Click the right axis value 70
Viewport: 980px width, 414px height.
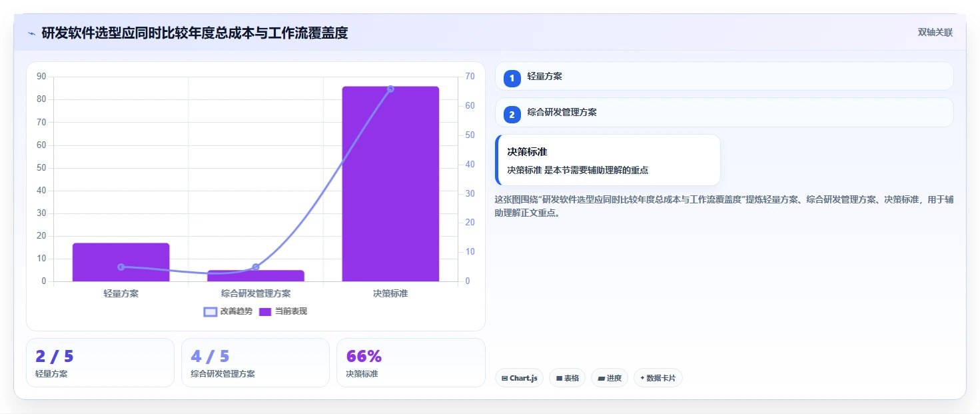point(470,77)
